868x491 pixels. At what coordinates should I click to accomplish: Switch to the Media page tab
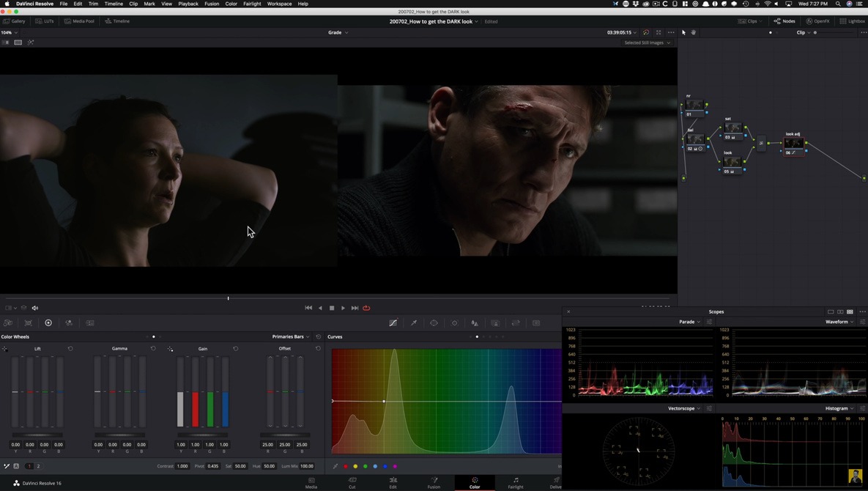coord(311,483)
